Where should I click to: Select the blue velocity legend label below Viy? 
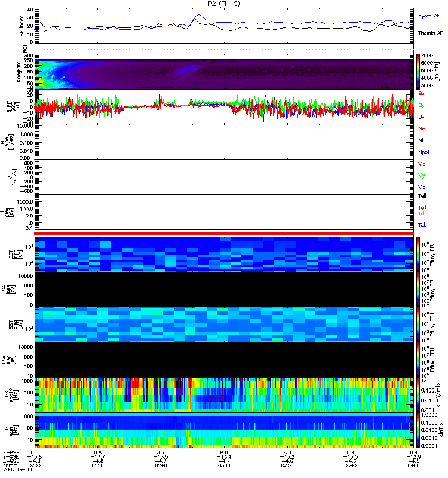(x=421, y=187)
